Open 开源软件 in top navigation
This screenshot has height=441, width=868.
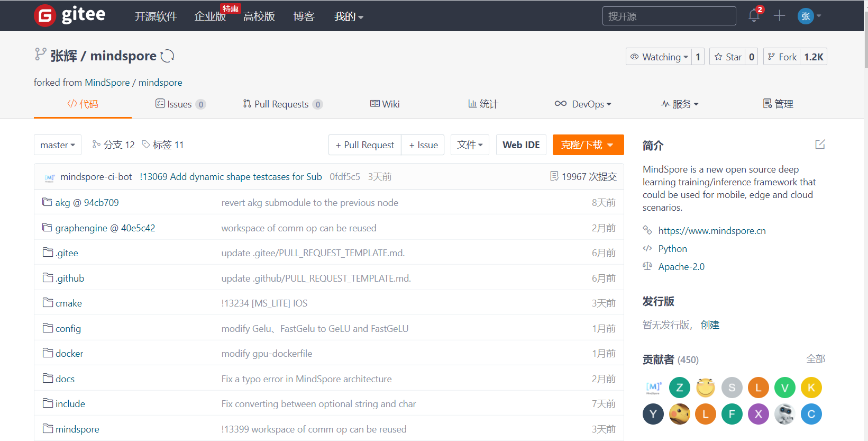(156, 17)
